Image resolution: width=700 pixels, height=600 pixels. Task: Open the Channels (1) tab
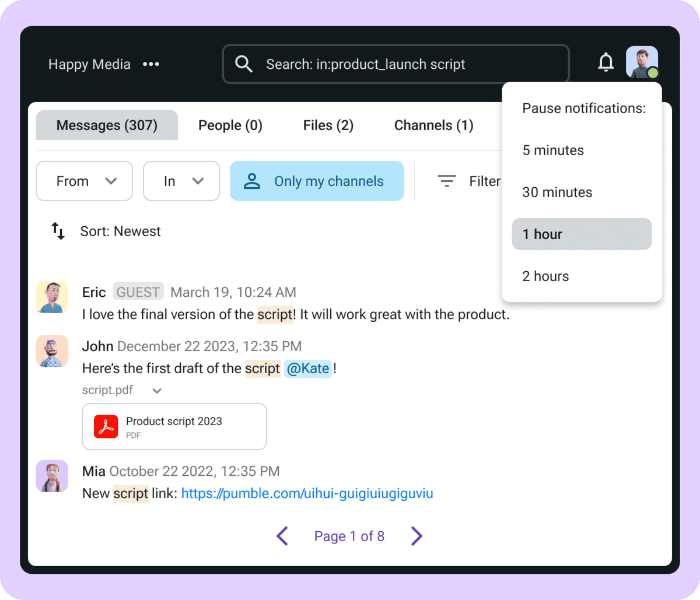433,125
